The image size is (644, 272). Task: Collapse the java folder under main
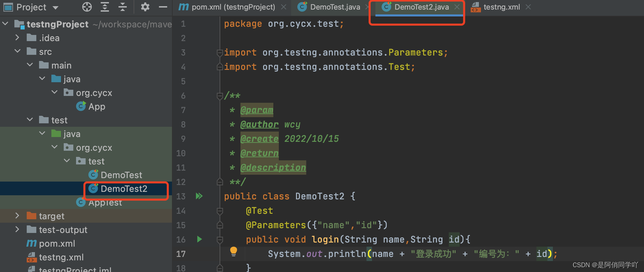(42, 79)
